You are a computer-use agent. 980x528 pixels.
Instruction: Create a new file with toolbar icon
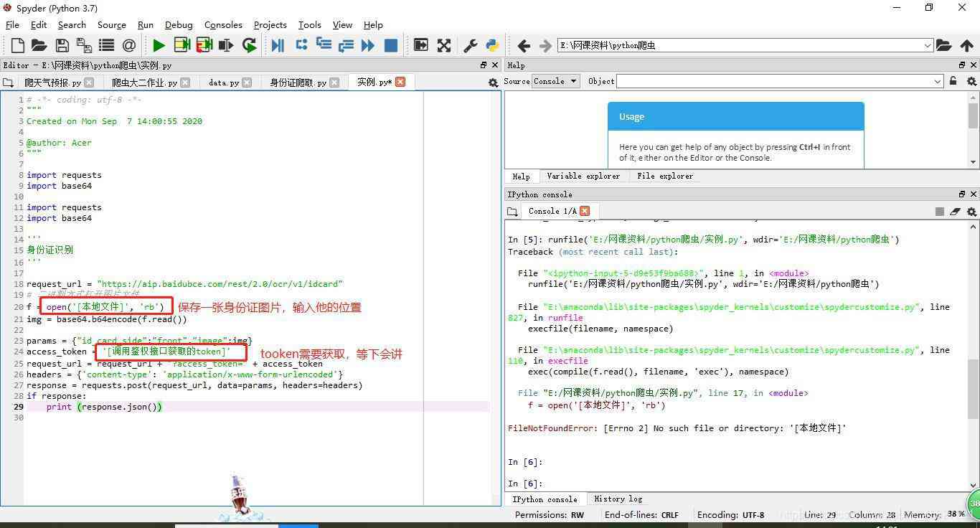(17, 45)
